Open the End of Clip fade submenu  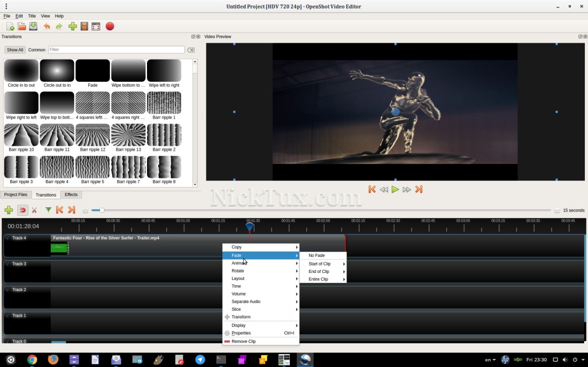click(319, 271)
